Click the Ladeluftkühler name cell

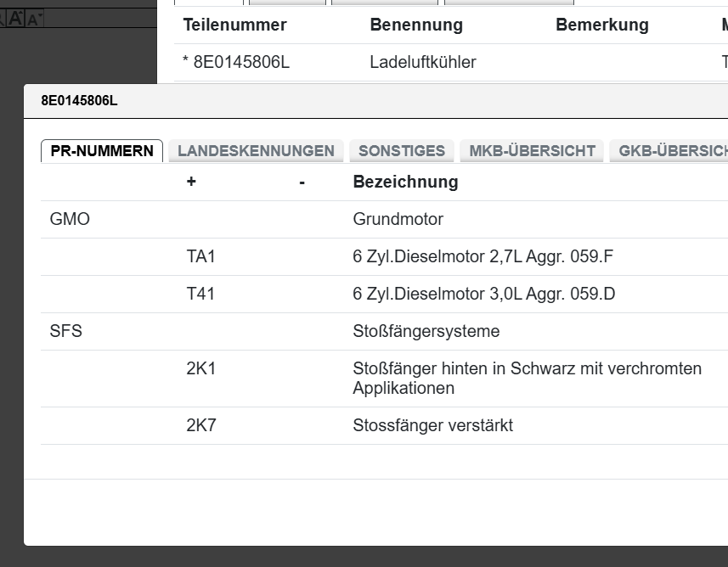pos(422,62)
